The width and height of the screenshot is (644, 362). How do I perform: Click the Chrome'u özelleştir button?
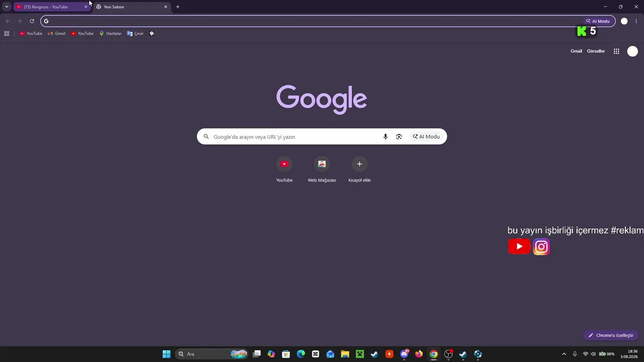(x=611, y=335)
